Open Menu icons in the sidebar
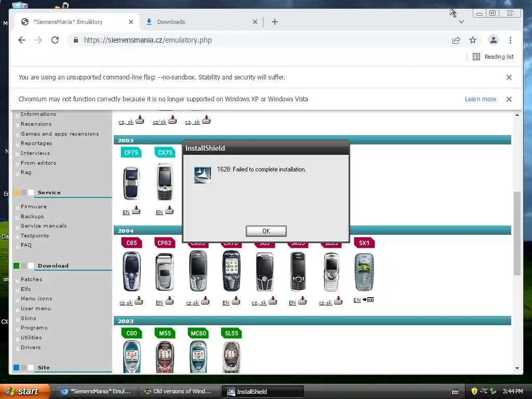Image resolution: width=532 pixels, height=399 pixels. [x=36, y=299]
